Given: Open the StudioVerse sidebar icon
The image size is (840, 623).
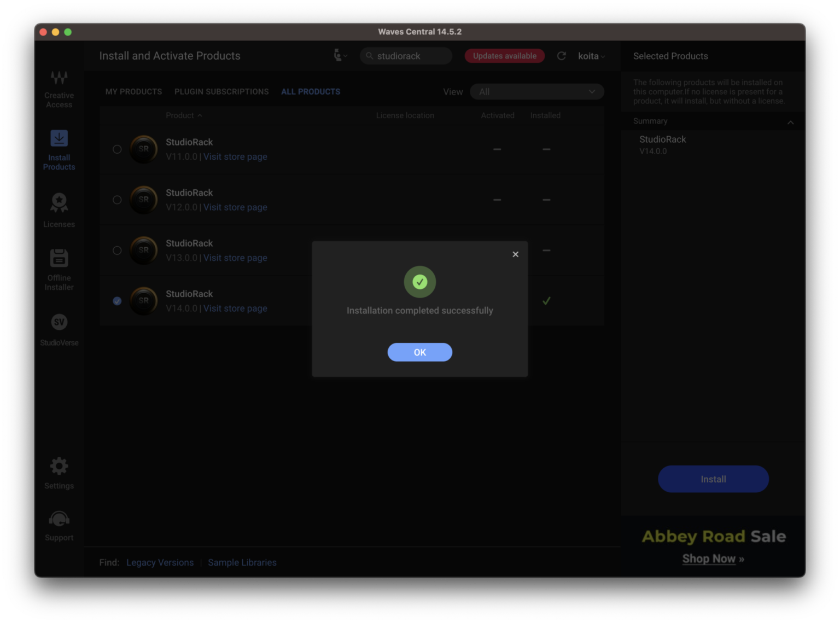Looking at the screenshot, I should click(x=59, y=323).
